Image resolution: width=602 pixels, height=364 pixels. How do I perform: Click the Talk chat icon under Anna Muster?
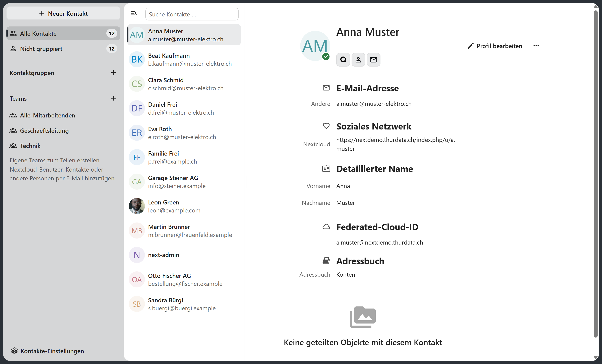tap(343, 60)
